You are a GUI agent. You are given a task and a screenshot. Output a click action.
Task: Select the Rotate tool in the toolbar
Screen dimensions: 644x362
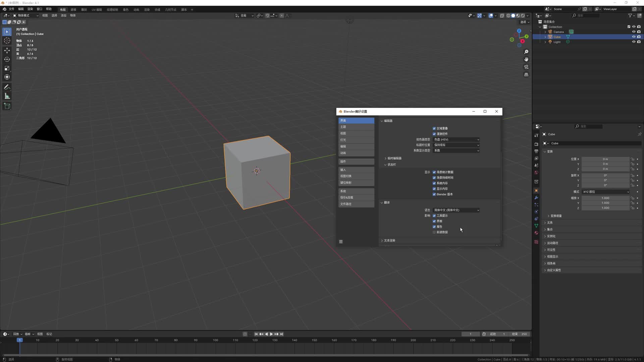(7, 59)
